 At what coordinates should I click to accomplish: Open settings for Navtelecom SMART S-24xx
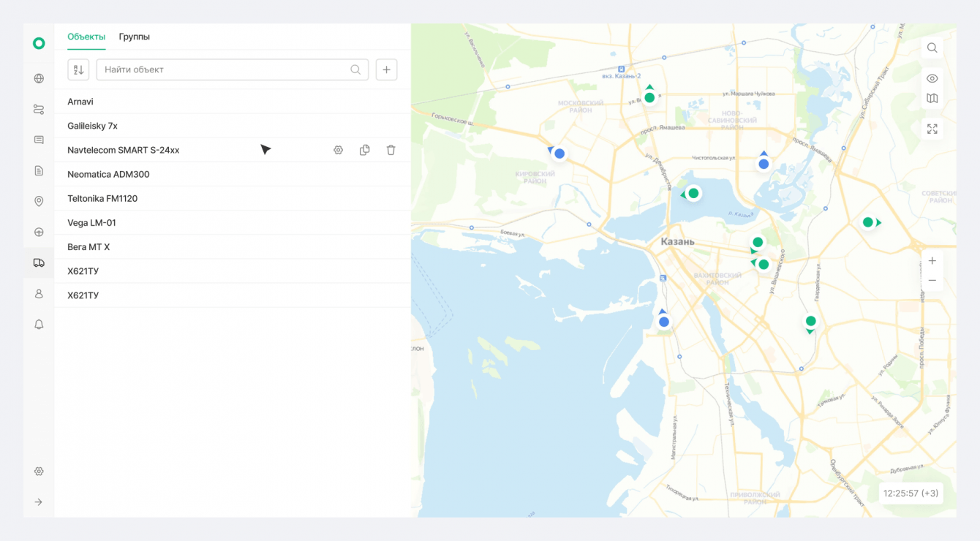(x=339, y=150)
